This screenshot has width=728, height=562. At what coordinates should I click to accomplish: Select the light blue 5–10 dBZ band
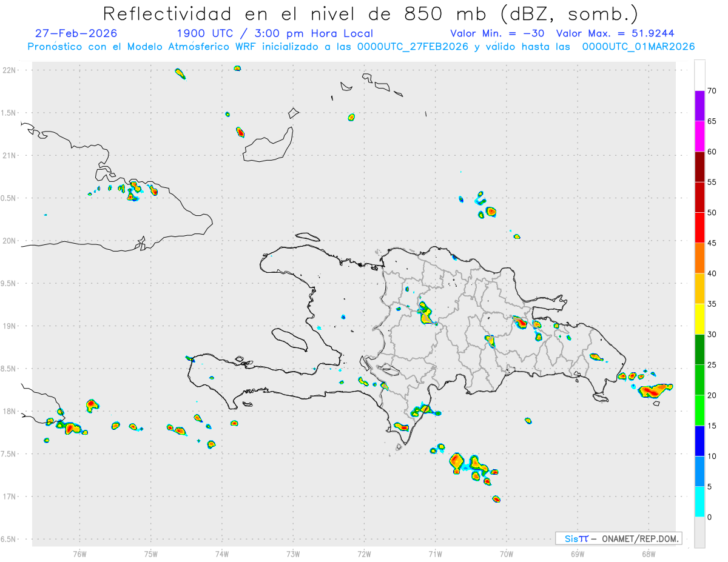point(699,472)
